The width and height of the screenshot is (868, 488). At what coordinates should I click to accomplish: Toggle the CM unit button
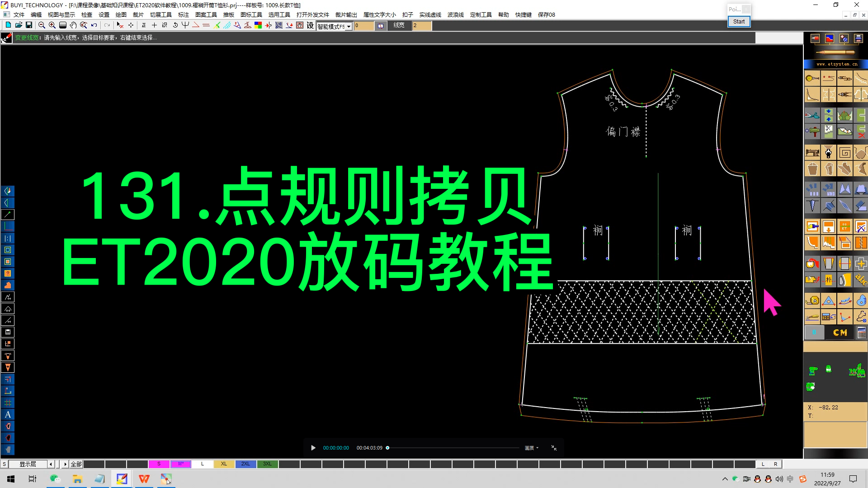click(840, 333)
